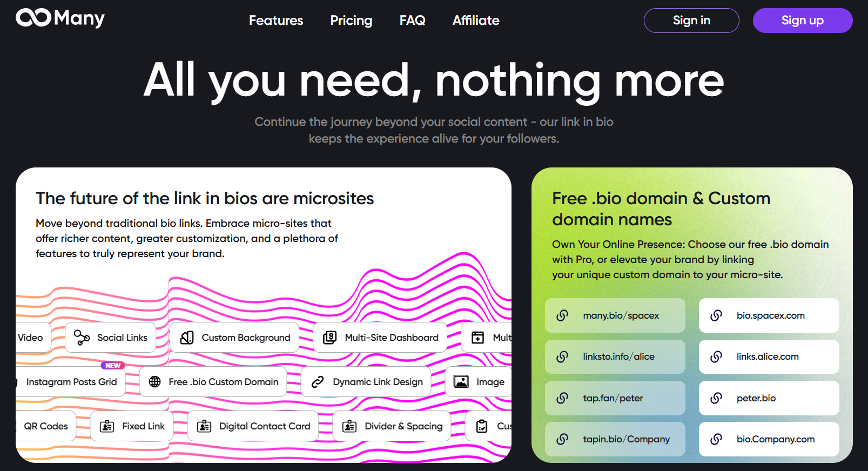Click the Social Links share icon
868x471 pixels.
pos(82,338)
